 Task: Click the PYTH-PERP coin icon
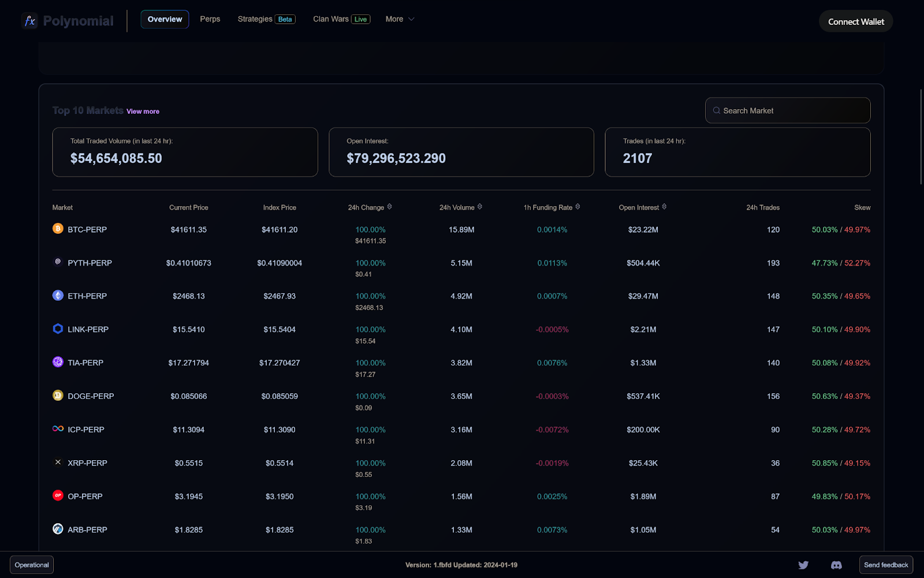pyautogui.click(x=58, y=262)
